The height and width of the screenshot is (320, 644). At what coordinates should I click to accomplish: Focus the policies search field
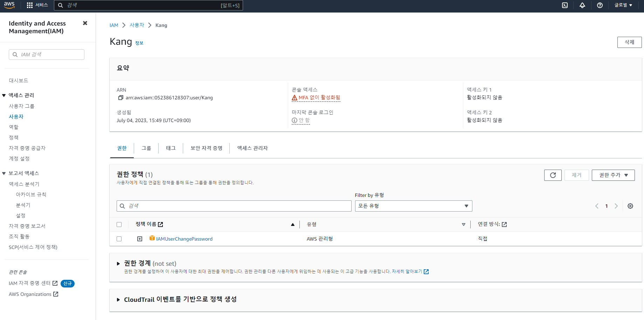coord(234,206)
